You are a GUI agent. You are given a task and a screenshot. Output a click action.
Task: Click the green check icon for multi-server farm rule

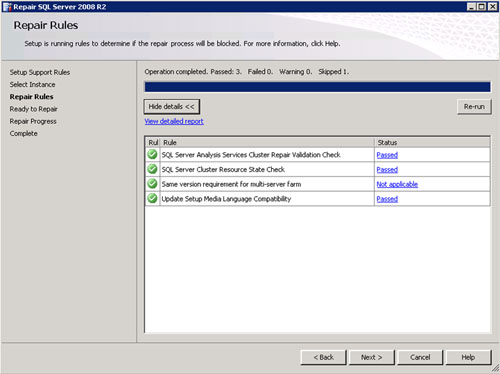(x=152, y=184)
